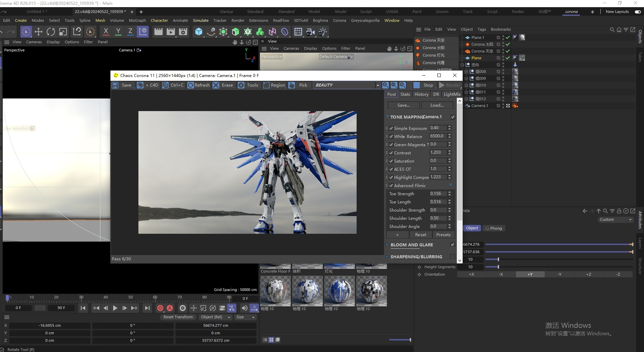Add a Cube primitive object
The width and height of the screenshot is (644, 352).
199,32
